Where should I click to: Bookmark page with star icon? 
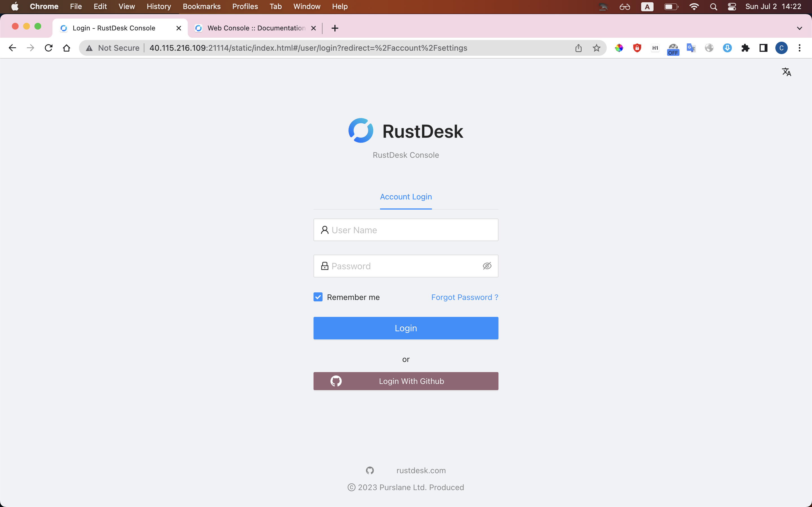596,48
